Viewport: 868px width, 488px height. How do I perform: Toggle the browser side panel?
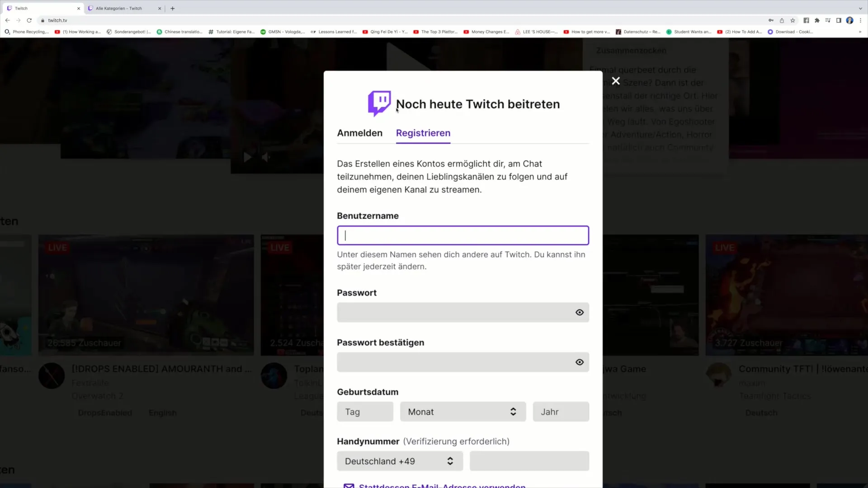point(839,20)
